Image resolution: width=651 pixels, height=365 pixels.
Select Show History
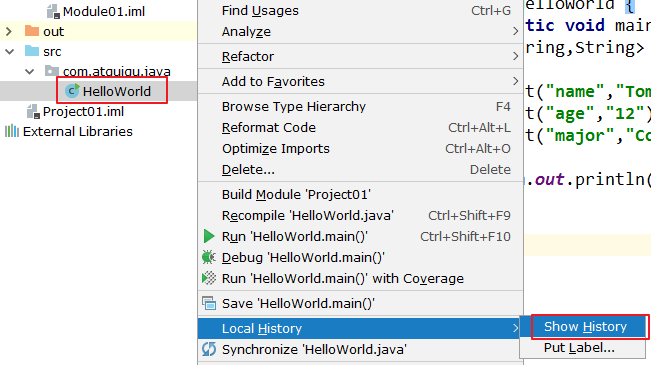click(585, 327)
